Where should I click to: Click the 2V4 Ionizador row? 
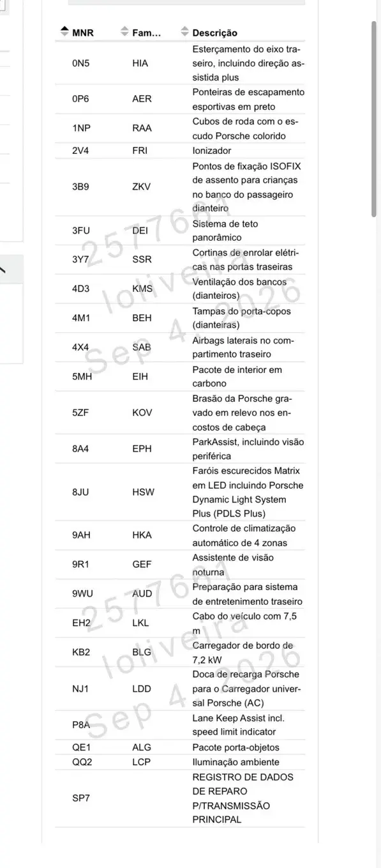pyautogui.click(x=180, y=151)
